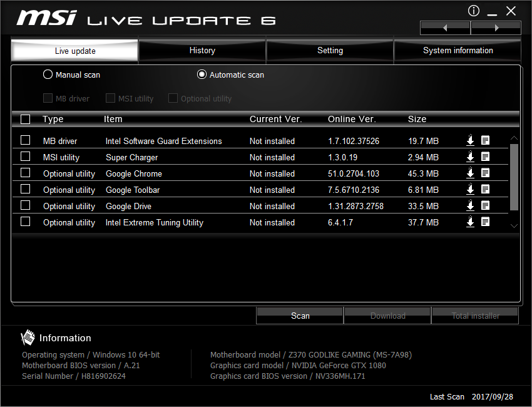Screen dimensions: 532x407
Task: Open notes for Intel Extreme Tuning Utility
Action: [486, 222]
